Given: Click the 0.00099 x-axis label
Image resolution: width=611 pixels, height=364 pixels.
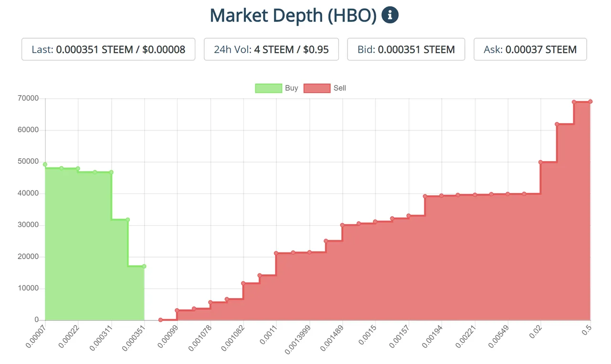Looking at the screenshot, I should [x=168, y=336].
